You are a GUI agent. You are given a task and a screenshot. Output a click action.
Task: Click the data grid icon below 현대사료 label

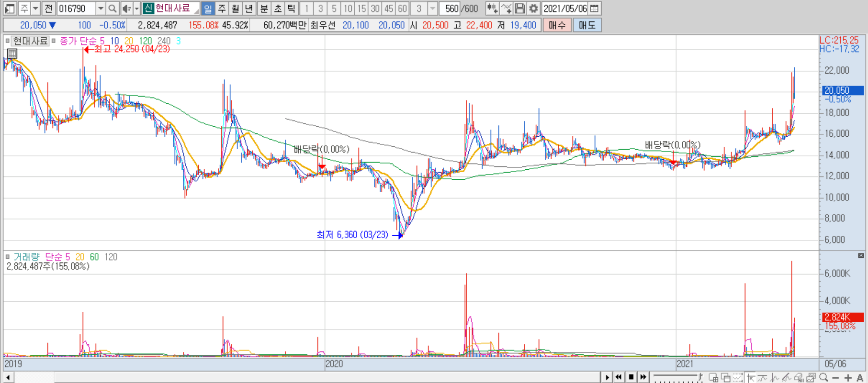[12, 54]
